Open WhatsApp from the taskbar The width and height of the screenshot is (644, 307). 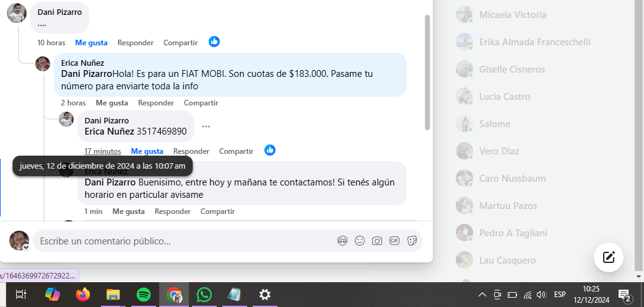[204, 295]
